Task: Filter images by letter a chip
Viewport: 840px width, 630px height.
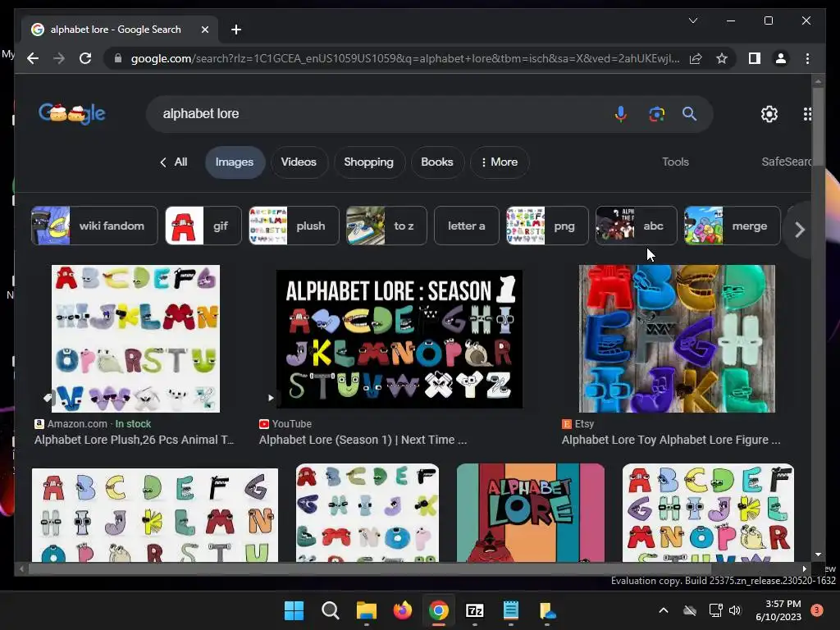Action: pyautogui.click(x=467, y=226)
